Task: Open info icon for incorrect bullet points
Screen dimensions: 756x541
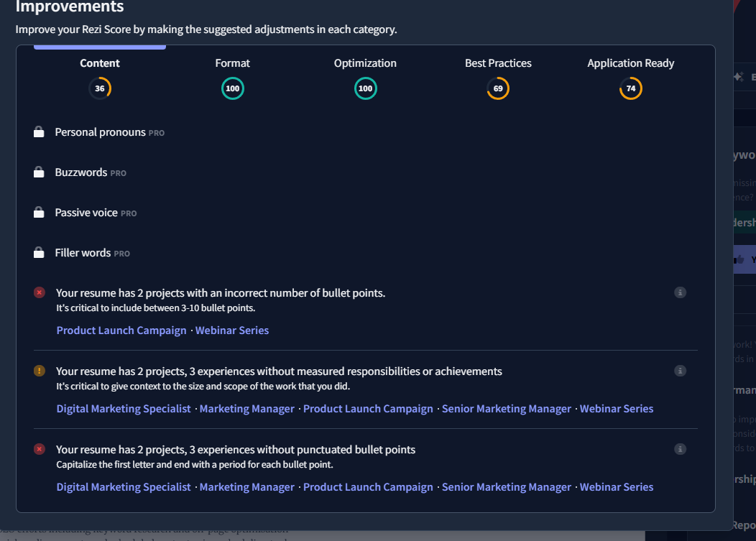Action: click(x=680, y=292)
